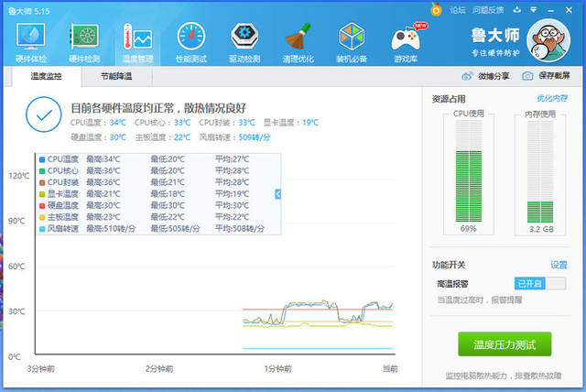Click the 微博分享 Weibo icon
This screenshot has height=392, width=586.
pos(467,76)
